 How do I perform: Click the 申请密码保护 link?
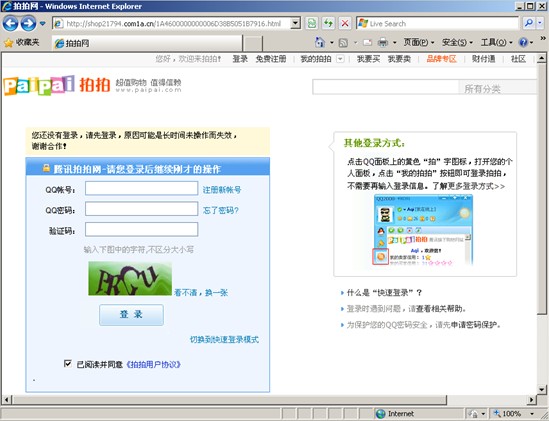pyautogui.click(x=473, y=325)
